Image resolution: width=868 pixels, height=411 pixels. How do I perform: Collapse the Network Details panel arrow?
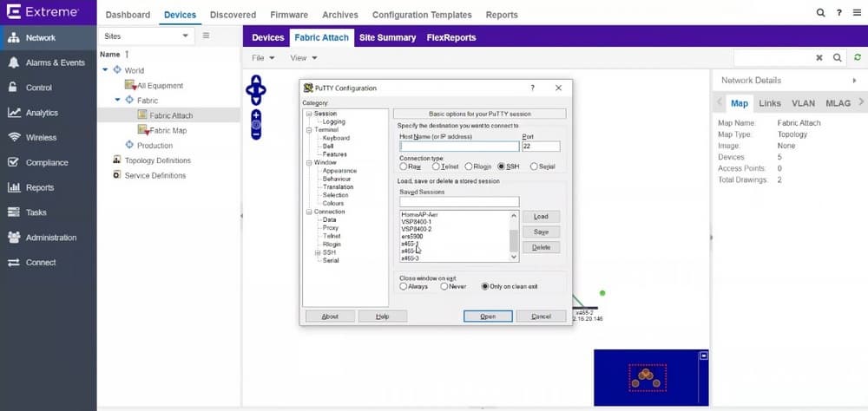tap(855, 81)
